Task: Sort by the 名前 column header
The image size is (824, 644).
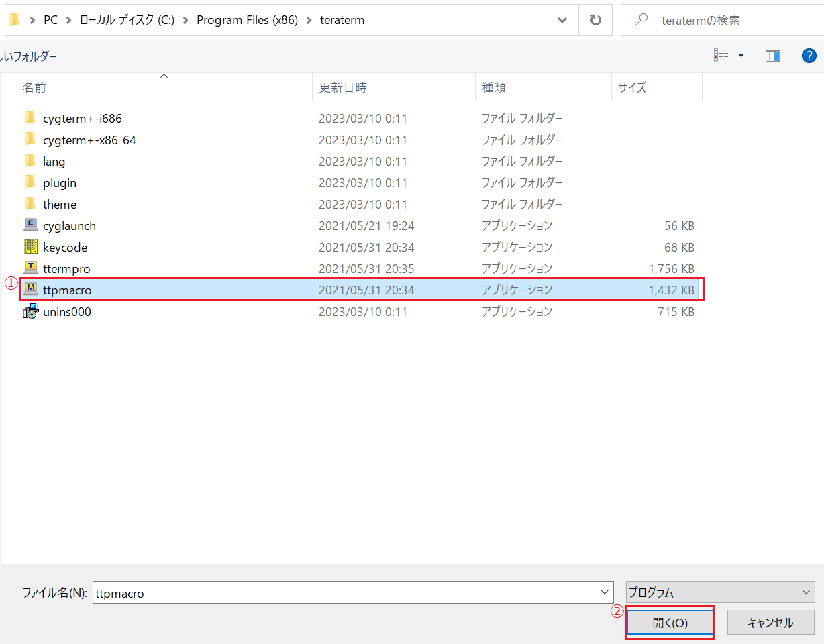Action: point(35,87)
